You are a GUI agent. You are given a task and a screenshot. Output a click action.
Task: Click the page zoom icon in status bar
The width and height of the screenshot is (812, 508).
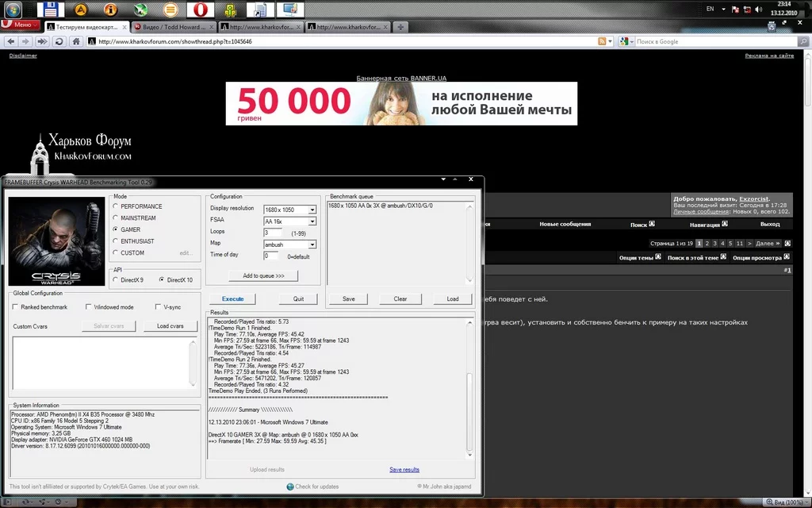770,502
